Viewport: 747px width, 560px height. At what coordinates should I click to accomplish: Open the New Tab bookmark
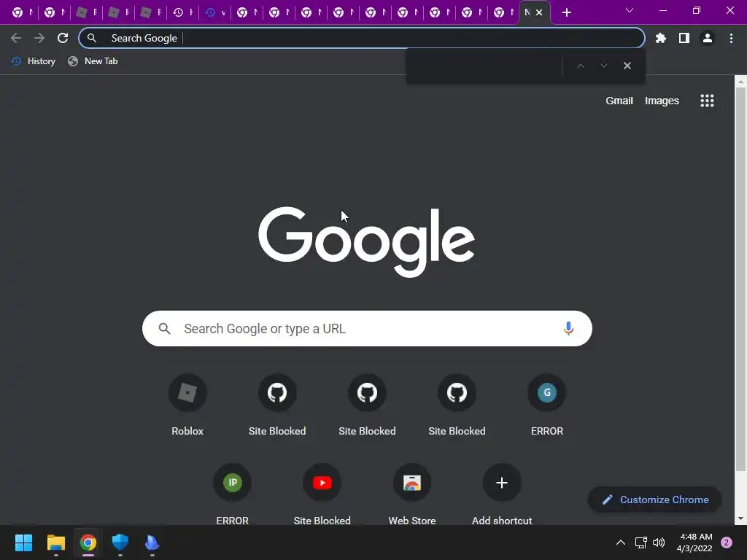pyautogui.click(x=93, y=61)
